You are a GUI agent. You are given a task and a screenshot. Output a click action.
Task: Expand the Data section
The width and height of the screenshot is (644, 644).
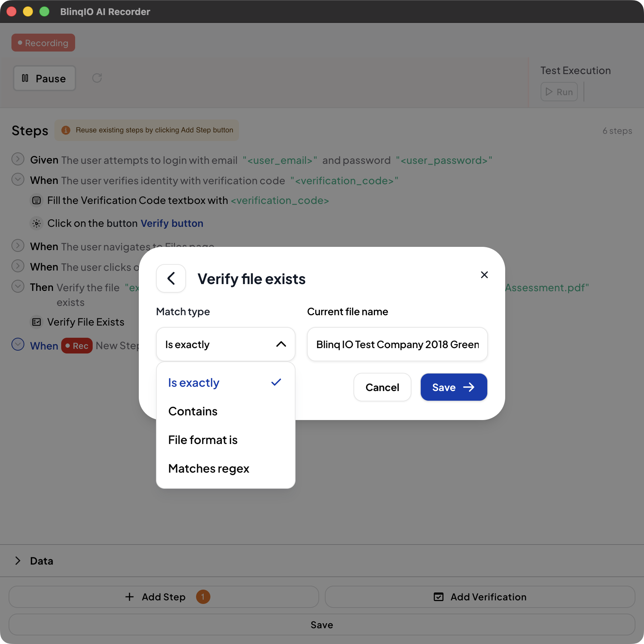(18, 561)
